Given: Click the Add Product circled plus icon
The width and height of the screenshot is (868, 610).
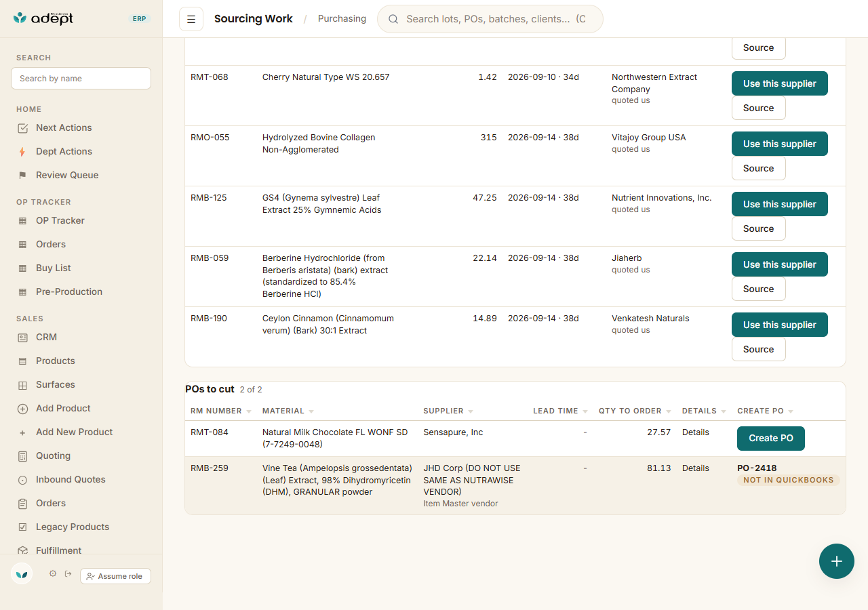Looking at the screenshot, I should pyautogui.click(x=22, y=409).
